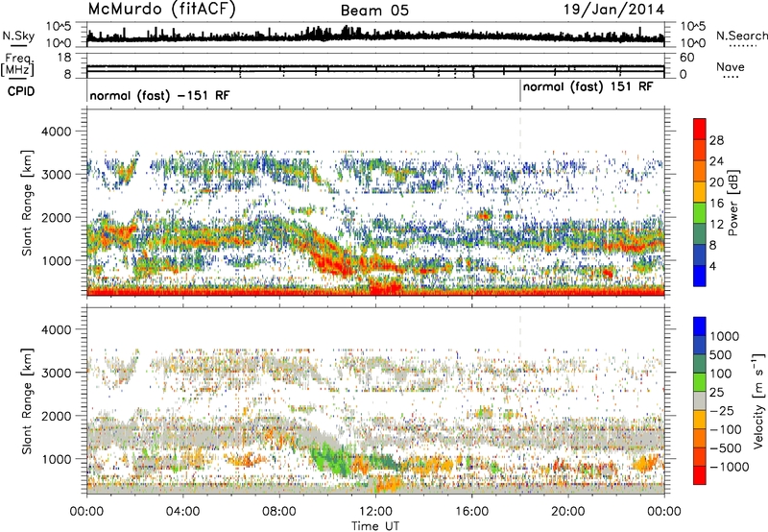
Task: Click the '20:00' time axis tick label
Action: click(x=567, y=512)
